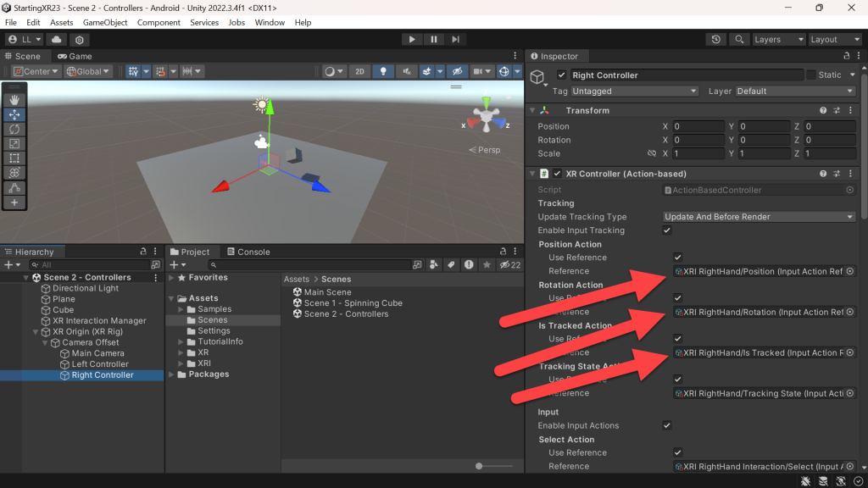Toggle the scene Gizmos button
868x488 pixels.
tap(504, 71)
